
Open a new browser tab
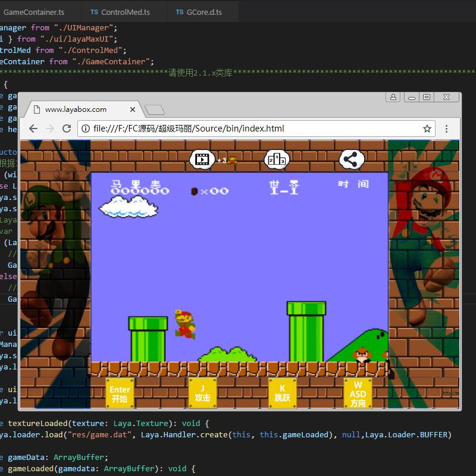click(x=155, y=109)
